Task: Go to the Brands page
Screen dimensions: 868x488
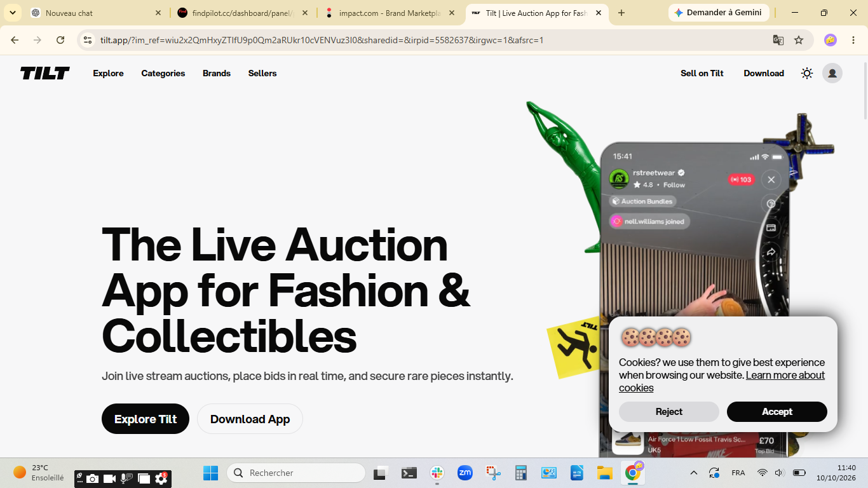Action: tap(217, 73)
